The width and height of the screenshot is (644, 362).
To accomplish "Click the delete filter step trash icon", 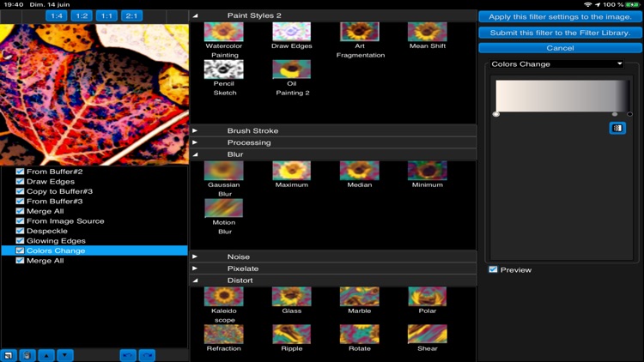I will coord(27,355).
